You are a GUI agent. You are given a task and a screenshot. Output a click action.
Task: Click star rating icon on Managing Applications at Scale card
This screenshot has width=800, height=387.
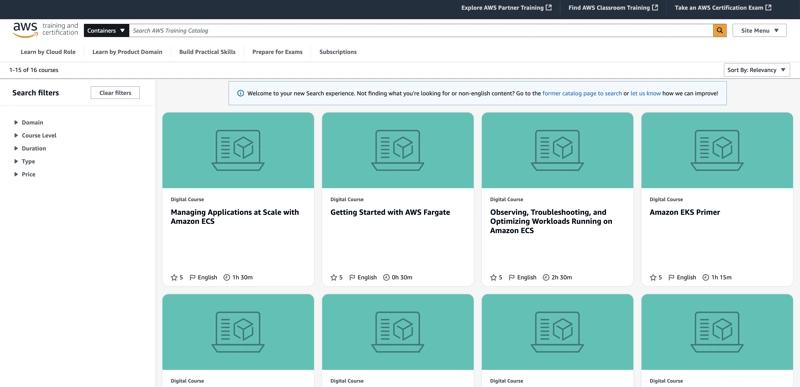[174, 277]
